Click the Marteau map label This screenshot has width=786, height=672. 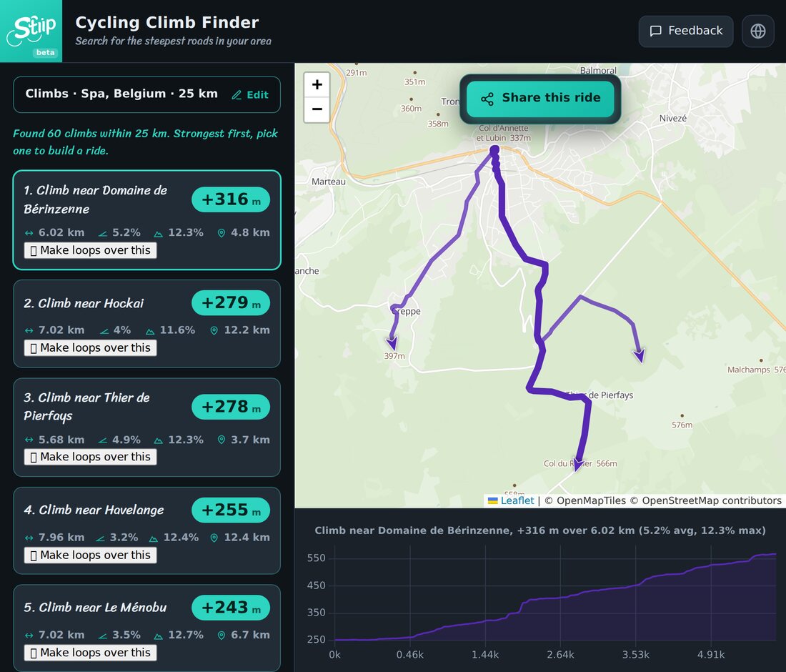[x=329, y=182]
